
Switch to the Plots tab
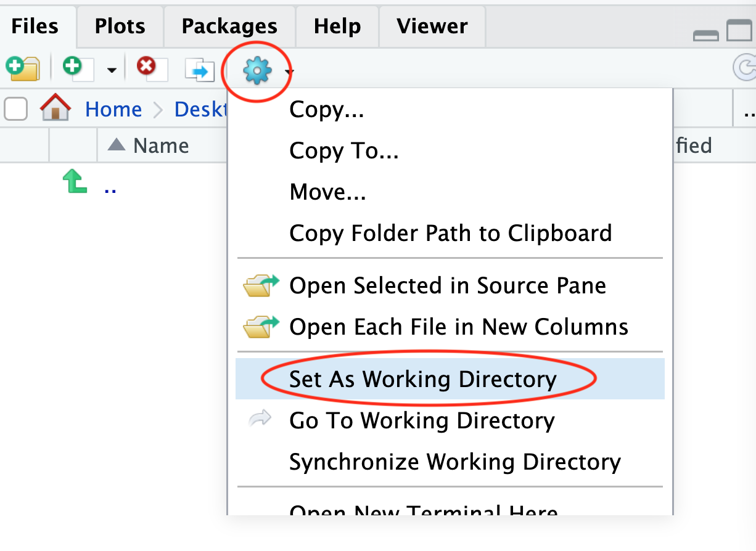coord(120,26)
